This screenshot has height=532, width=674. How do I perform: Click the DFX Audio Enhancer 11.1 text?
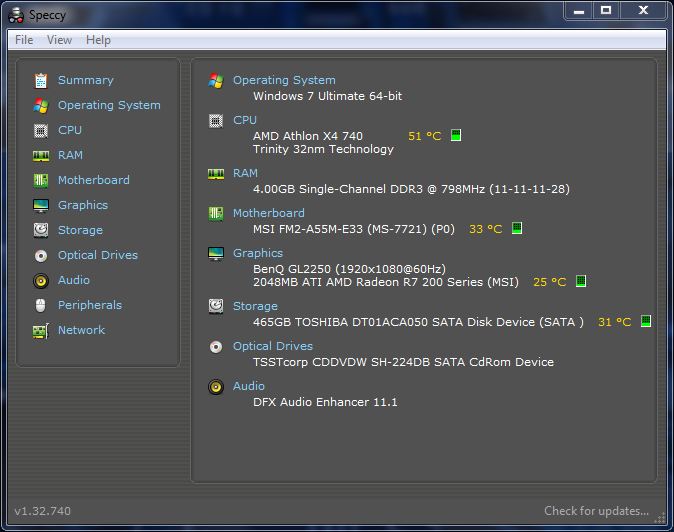click(325, 402)
